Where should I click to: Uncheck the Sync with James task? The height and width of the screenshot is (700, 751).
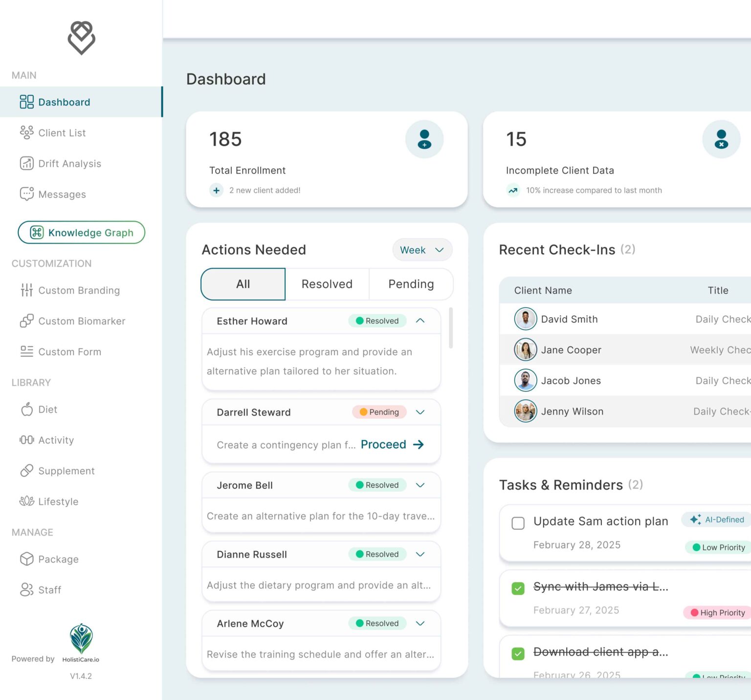518,588
